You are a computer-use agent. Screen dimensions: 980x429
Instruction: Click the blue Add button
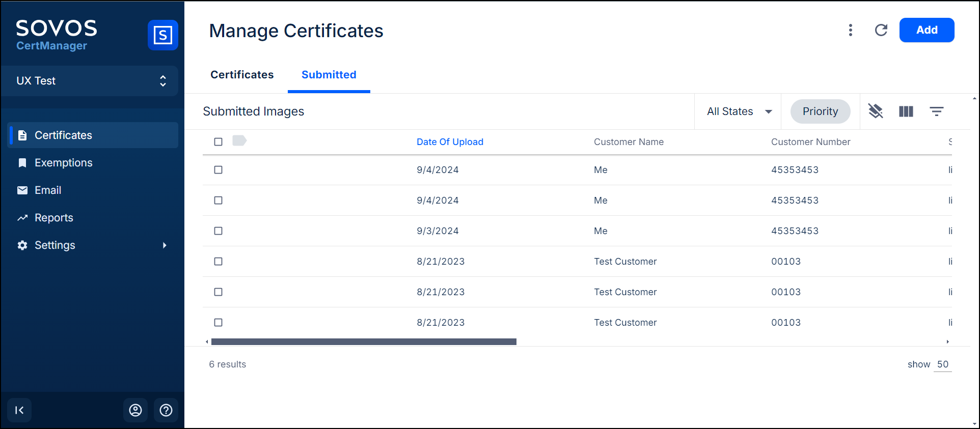[927, 30]
